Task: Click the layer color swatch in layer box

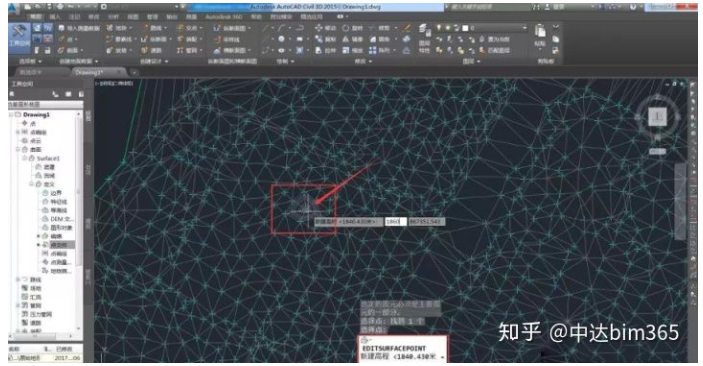Action: point(465,28)
